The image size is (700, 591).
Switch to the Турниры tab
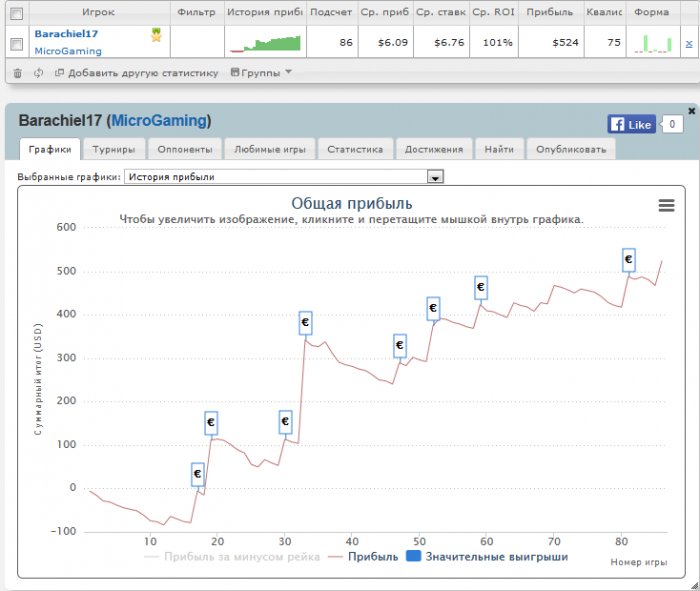(114, 150)
